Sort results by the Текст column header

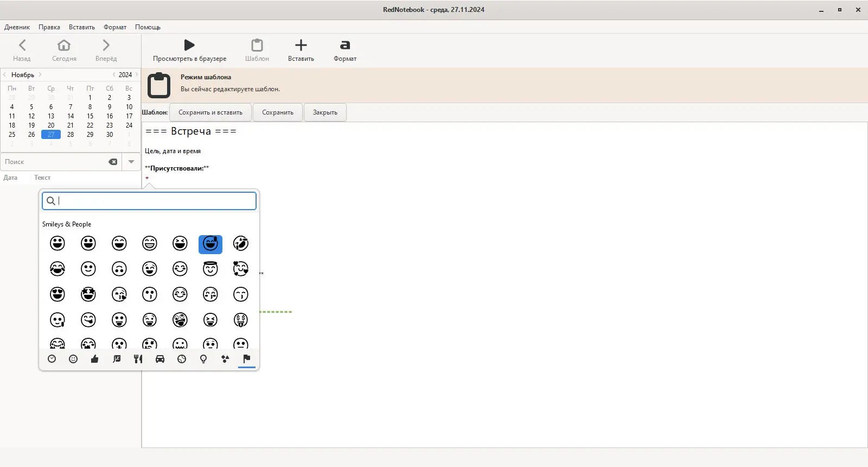pos(42,178)
